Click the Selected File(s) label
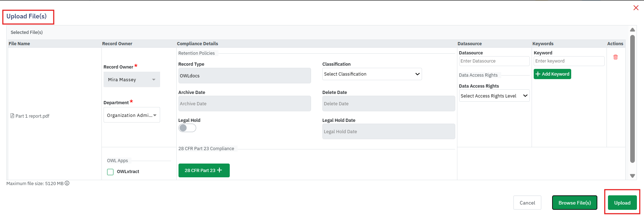 27,32
